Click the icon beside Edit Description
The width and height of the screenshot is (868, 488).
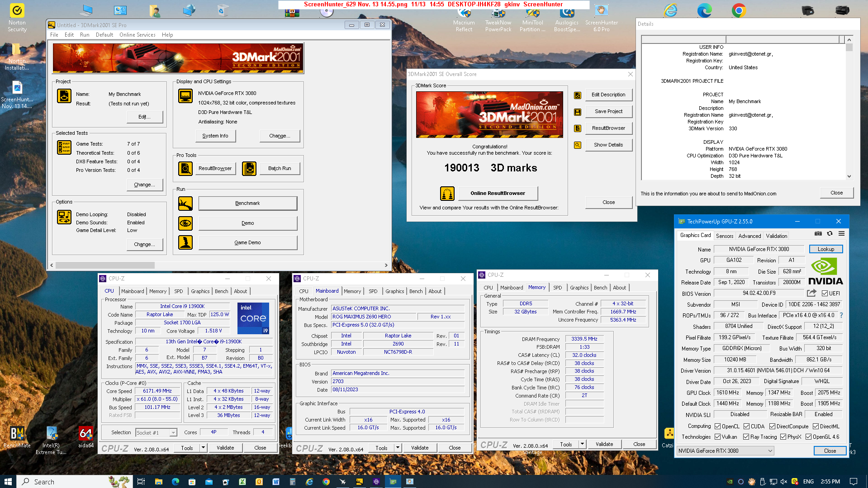click(578, 95)
